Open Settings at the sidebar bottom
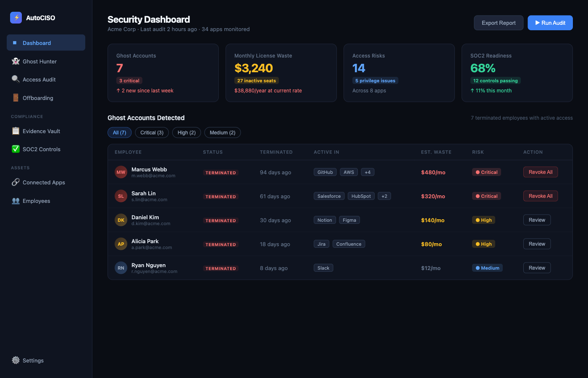 pos(46,360)
